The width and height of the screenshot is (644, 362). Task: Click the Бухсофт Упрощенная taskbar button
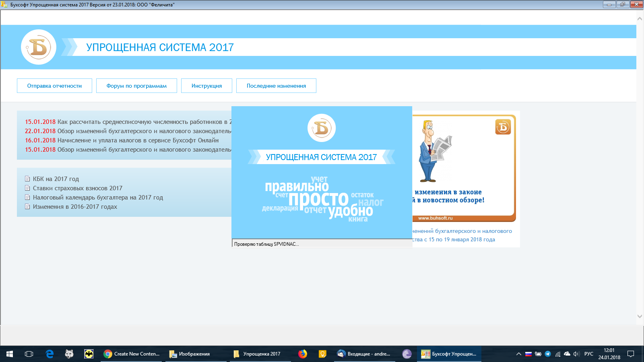tap(449, 354)
